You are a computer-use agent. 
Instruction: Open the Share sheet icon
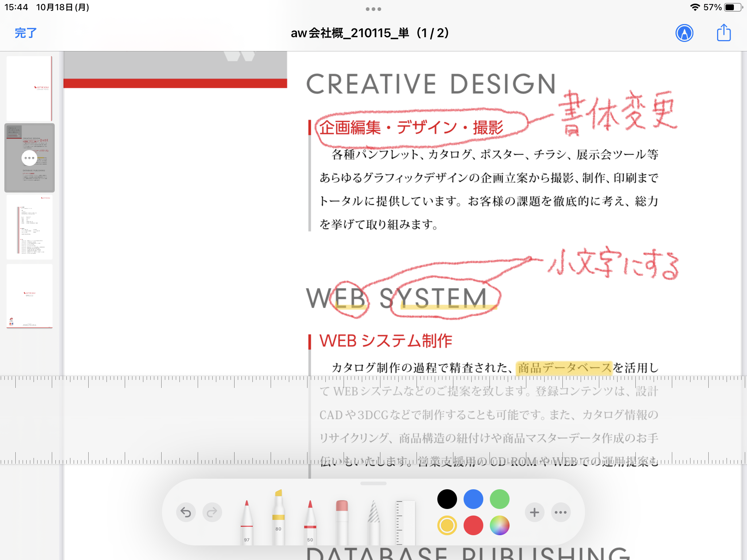(x=724, y=33)
